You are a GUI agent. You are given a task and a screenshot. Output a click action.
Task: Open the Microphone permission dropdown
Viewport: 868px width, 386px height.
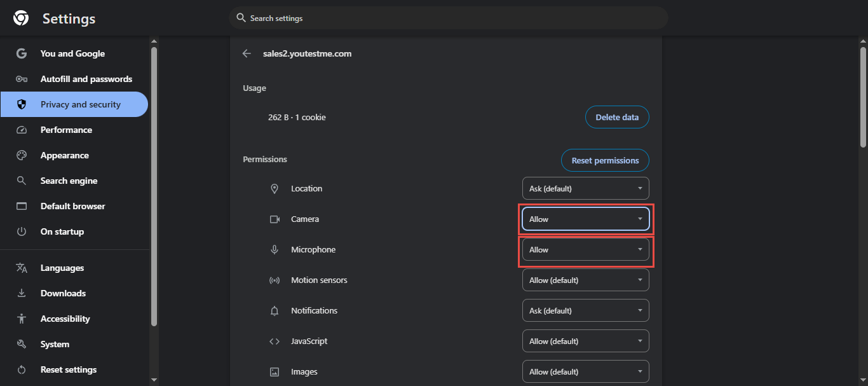pos(585,250)
